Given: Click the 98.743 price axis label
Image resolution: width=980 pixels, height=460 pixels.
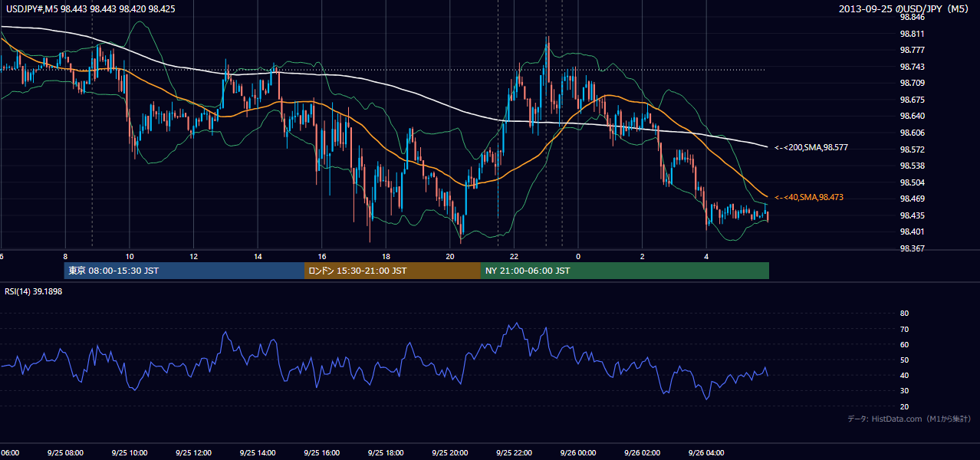Looking at the screenshot, I should [912, 67].
